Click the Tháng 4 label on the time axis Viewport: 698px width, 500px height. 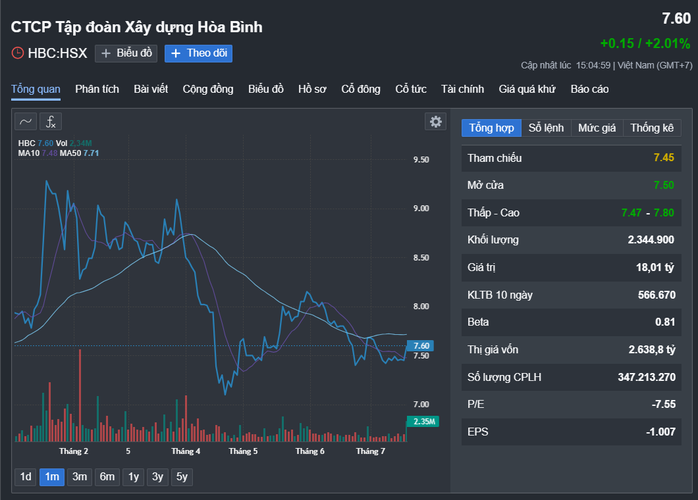(186, 451)
